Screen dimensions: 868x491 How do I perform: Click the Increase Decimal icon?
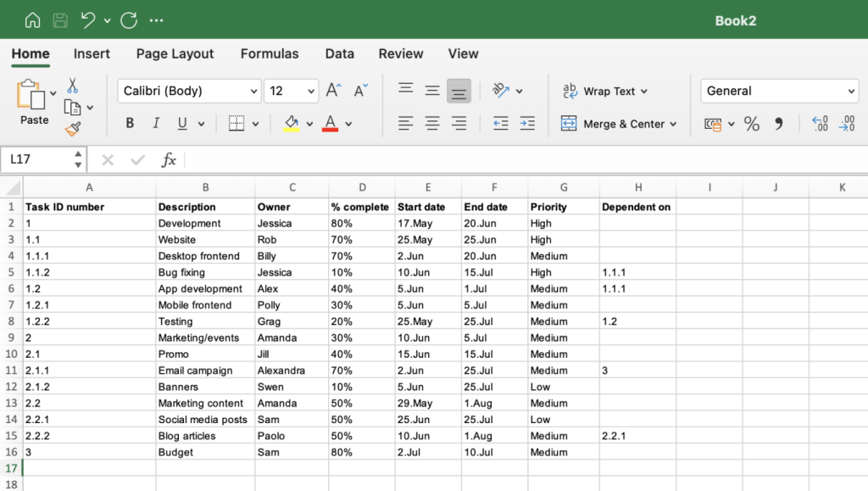820,123
